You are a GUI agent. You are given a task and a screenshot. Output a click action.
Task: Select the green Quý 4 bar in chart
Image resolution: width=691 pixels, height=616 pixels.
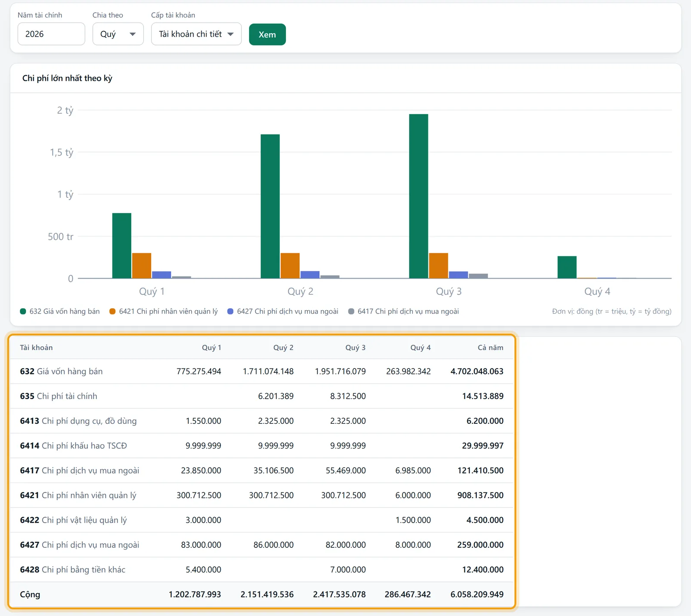tap(567, 267)
